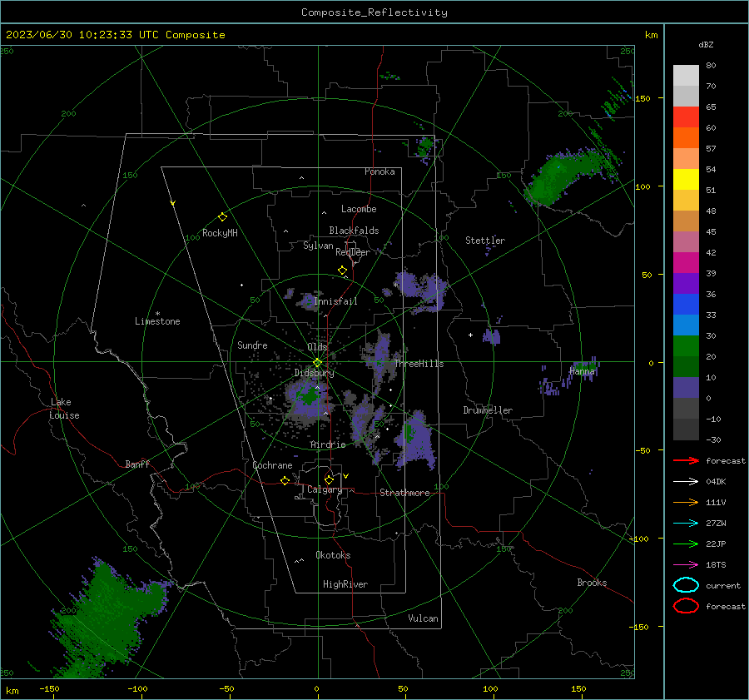Click the Banff label
749x700 pixels.
click(137, 464)
